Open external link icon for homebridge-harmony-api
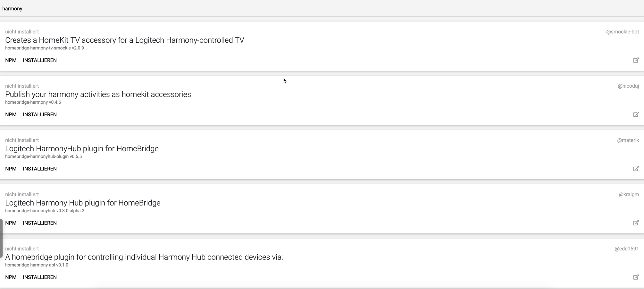The image size is (644, 289). coord(636,277)
